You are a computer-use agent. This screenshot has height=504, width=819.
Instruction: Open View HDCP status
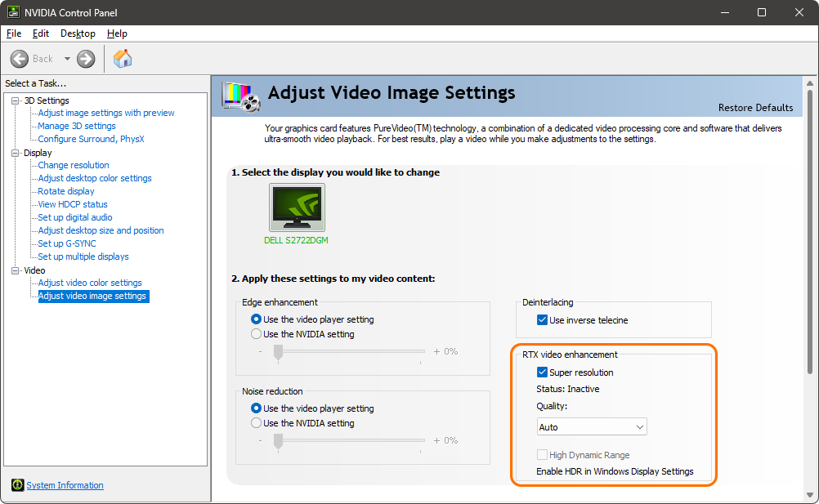point(73,204)
